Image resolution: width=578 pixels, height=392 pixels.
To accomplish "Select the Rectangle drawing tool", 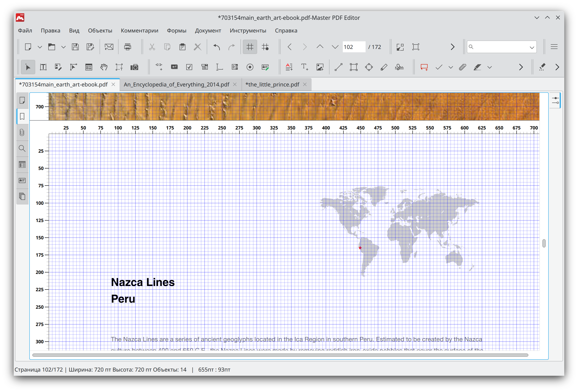I will (353, 67).
